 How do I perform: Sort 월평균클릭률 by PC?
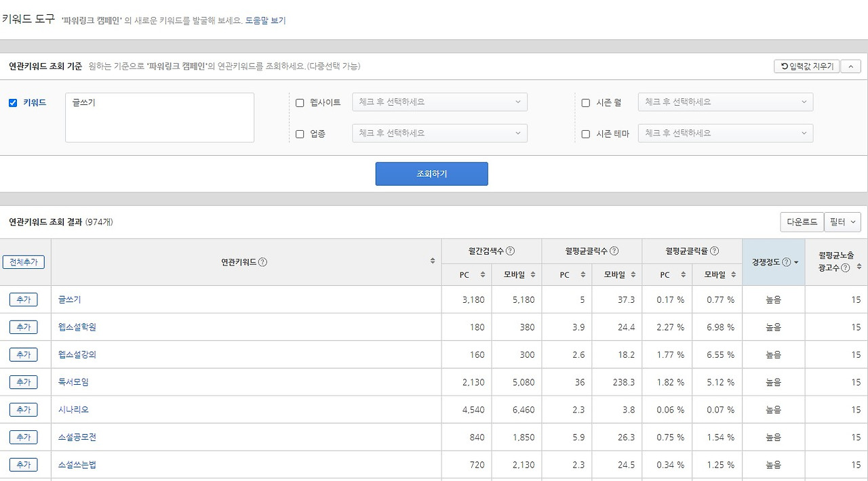[x=684, y=274]
